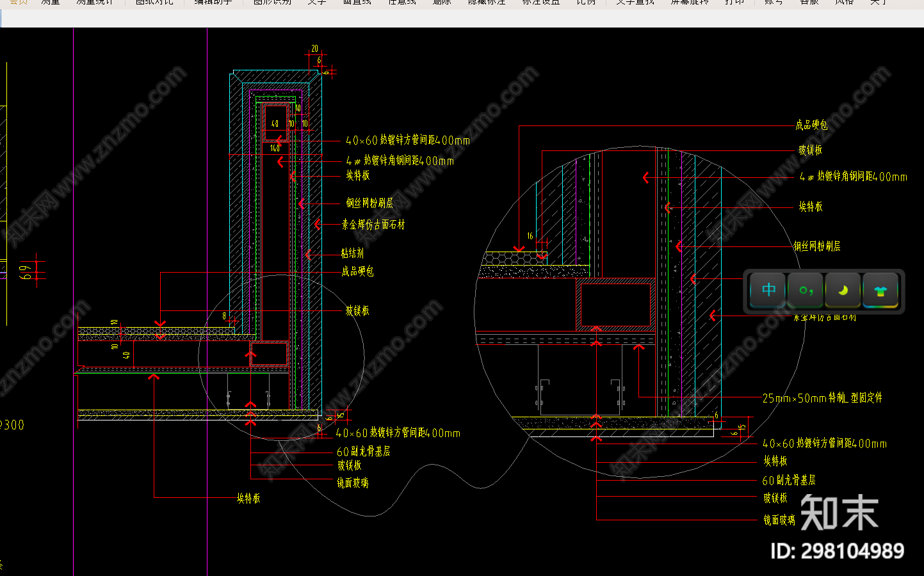
Task: Select the dimension value 69
Action: coord(26,272)
